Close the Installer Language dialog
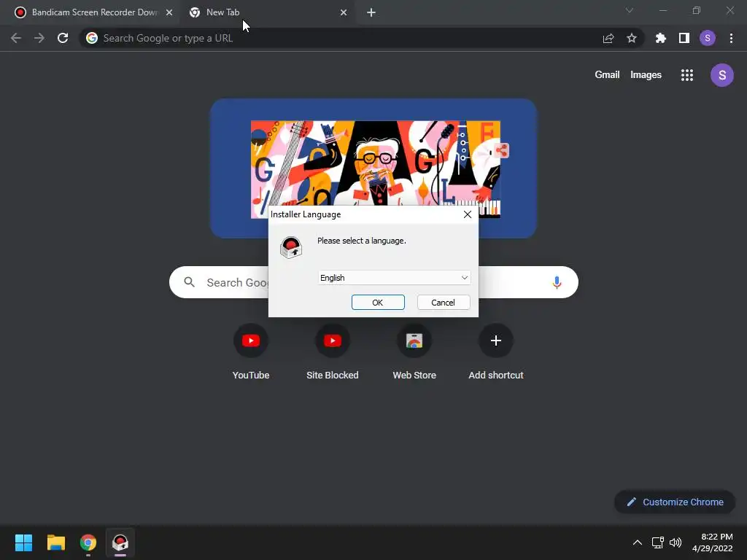Image resolution: width=747 pixels, height=560 pixels. (468, 214)
